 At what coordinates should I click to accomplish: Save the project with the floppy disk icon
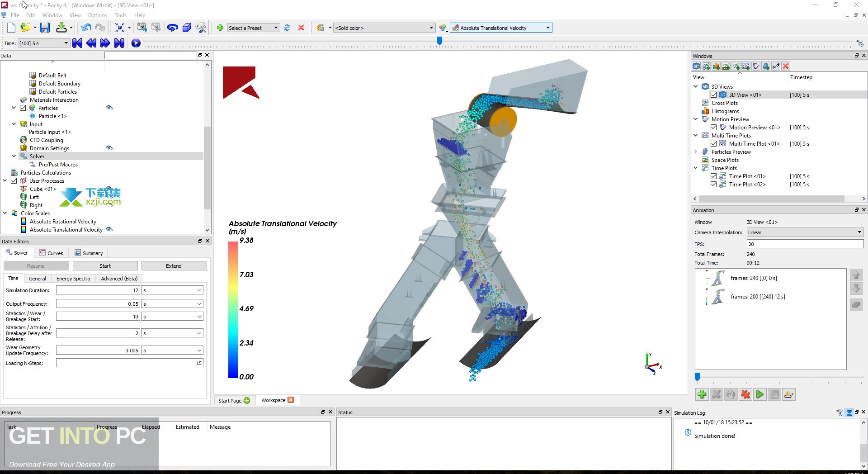coord(44,28)
